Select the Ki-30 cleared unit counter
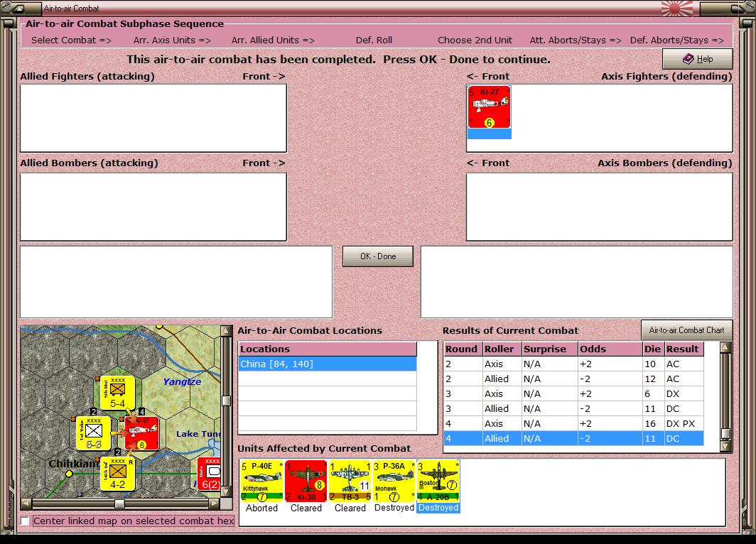Screen dimensions: 756x544 pyautogui.click(x=306, y=482)
